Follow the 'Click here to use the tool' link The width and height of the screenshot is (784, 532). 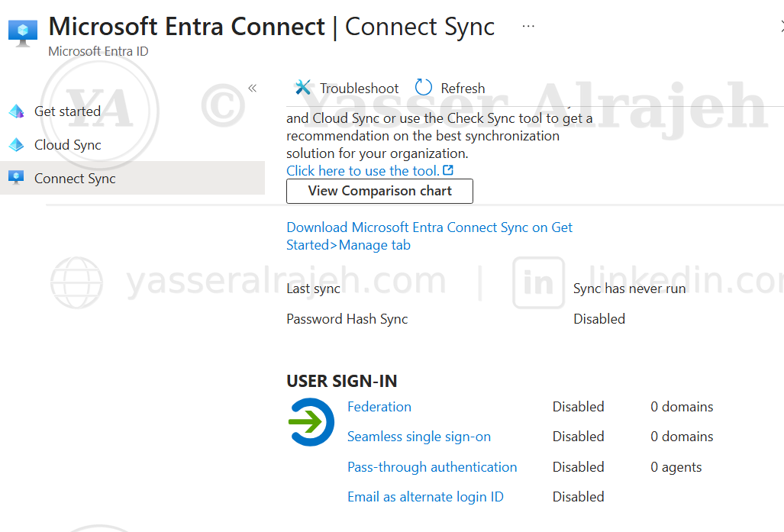point(363,171)
